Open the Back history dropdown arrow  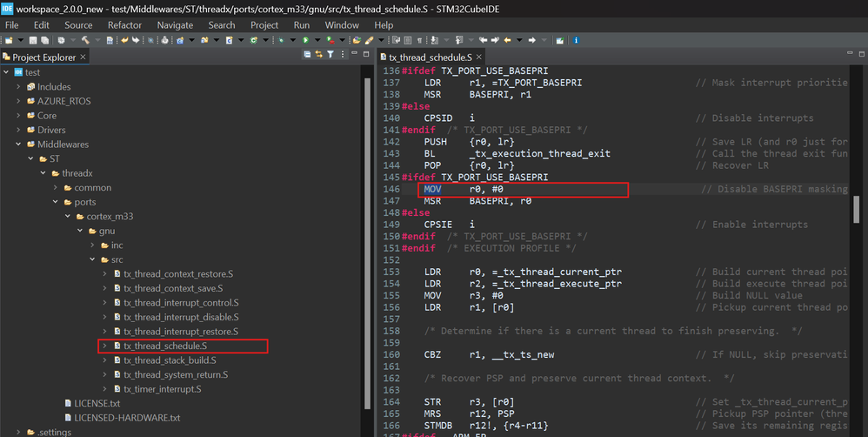[518, 40]
